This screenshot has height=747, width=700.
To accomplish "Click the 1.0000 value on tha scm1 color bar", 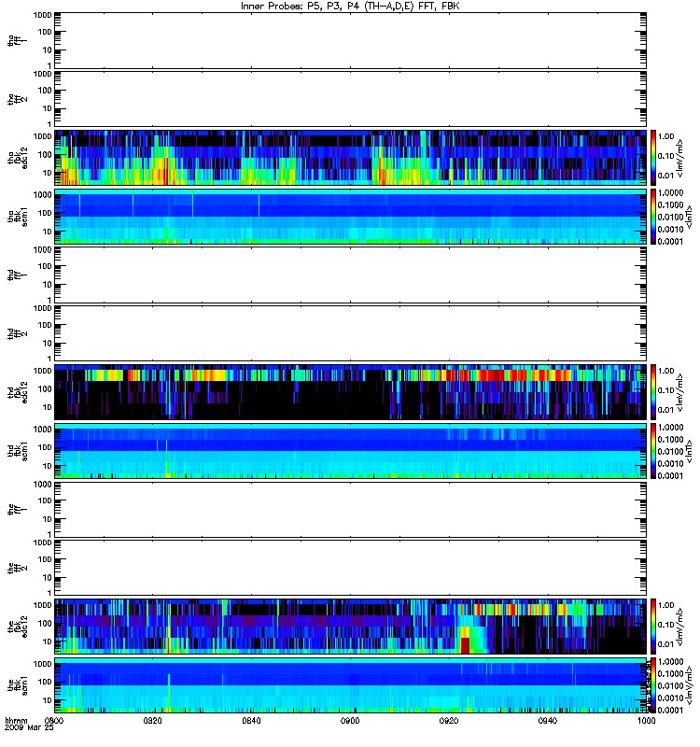I will tap(670, 192).
